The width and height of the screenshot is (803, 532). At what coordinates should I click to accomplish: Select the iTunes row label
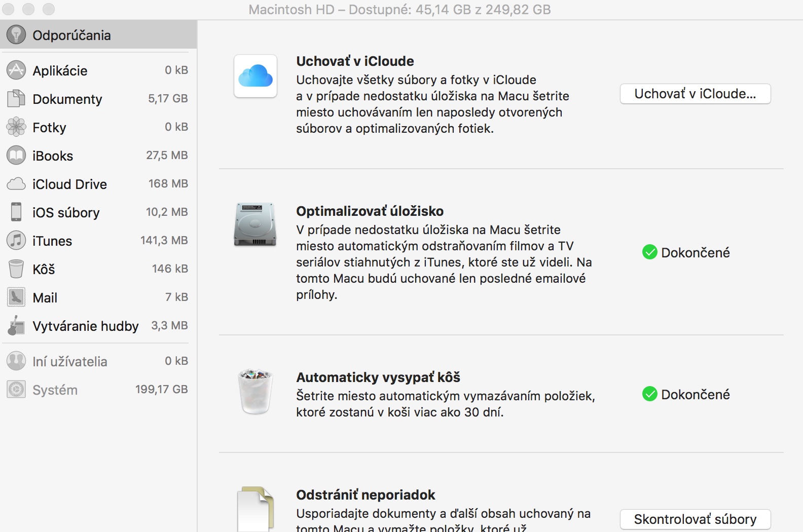click(x=52, y=241)
